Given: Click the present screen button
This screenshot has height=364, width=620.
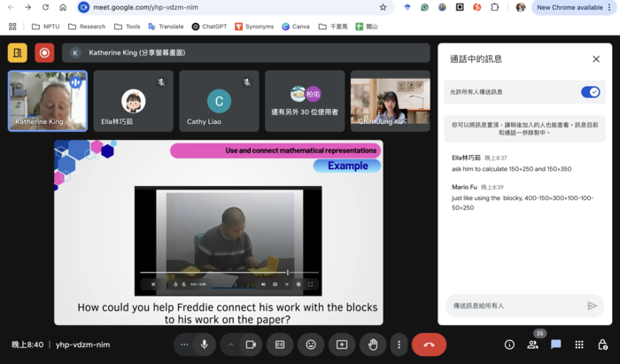Looking at the screenshot, I should (x=342, y=345).
